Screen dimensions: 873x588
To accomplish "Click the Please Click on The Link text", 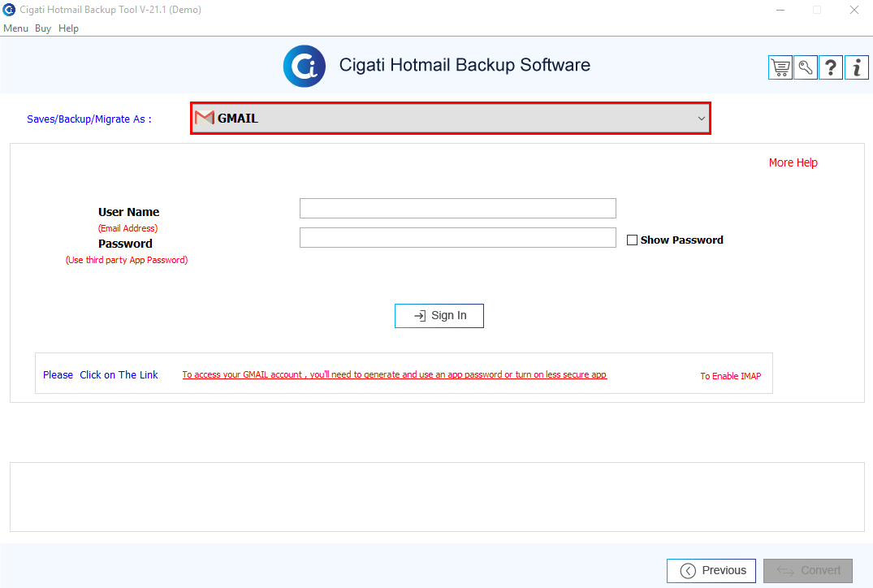I will pyautogui.click(x=100, y=374).
